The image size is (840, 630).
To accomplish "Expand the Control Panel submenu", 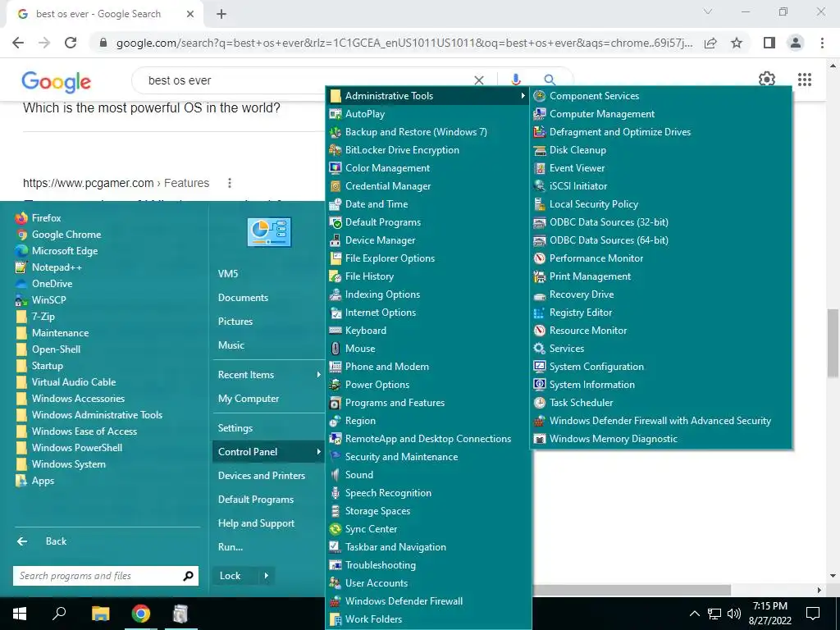I will click(268, 452).
